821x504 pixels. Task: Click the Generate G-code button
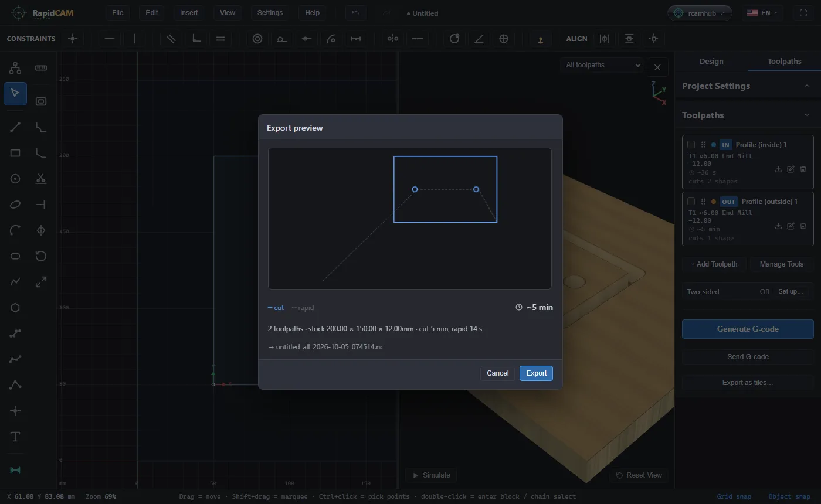tap(748, 329)
